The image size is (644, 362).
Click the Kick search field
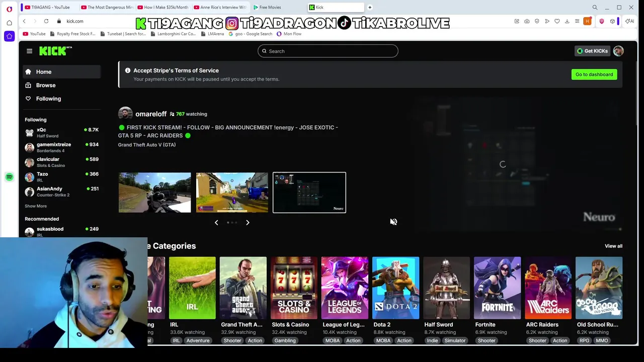click(328, 51)
